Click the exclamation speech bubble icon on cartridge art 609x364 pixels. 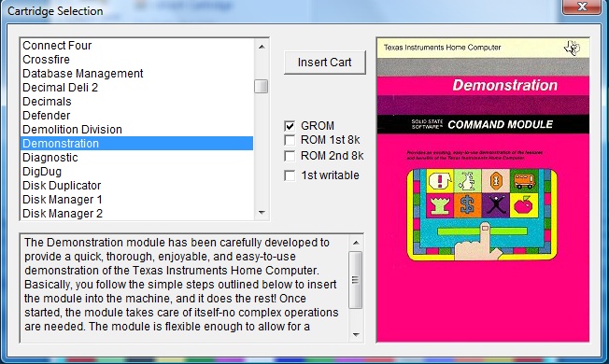[x=440, y=181]
